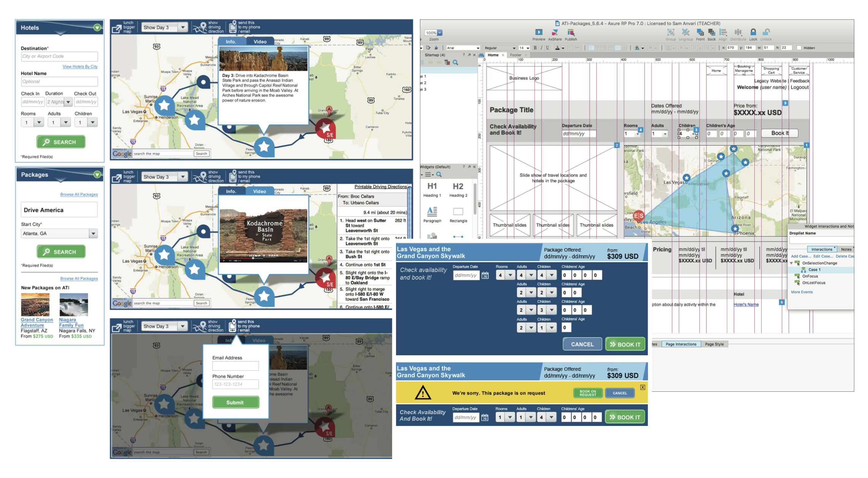
Task: Open the Interactions tab in widget panel
Action: click(822, 249)
